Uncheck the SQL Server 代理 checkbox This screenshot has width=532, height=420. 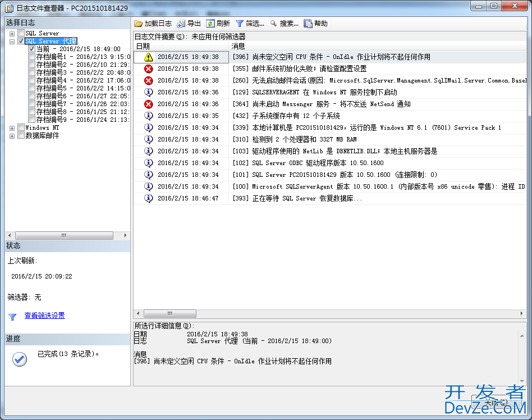(x=21, y=41)
